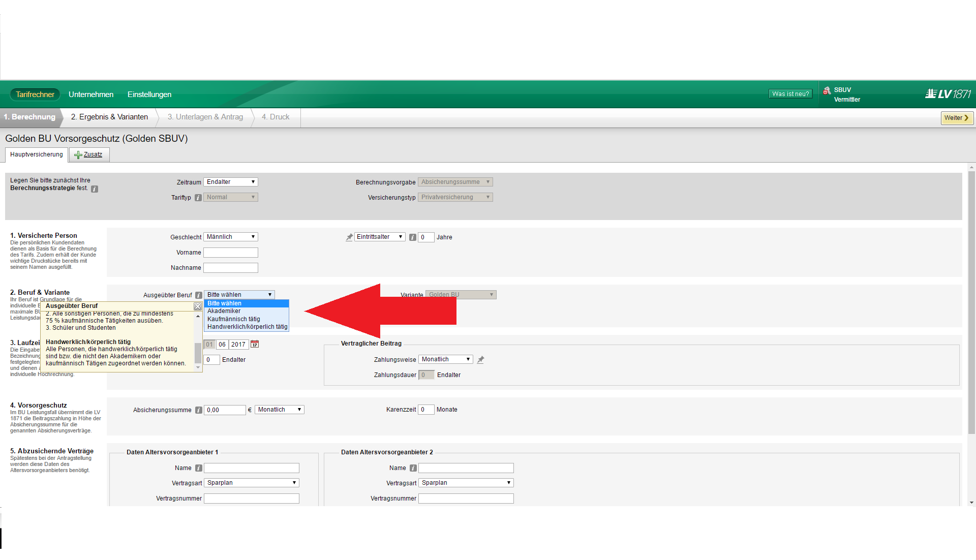Click Vertragsnummer field of Altersvorsorgeanbieter 1

point(252,499)
